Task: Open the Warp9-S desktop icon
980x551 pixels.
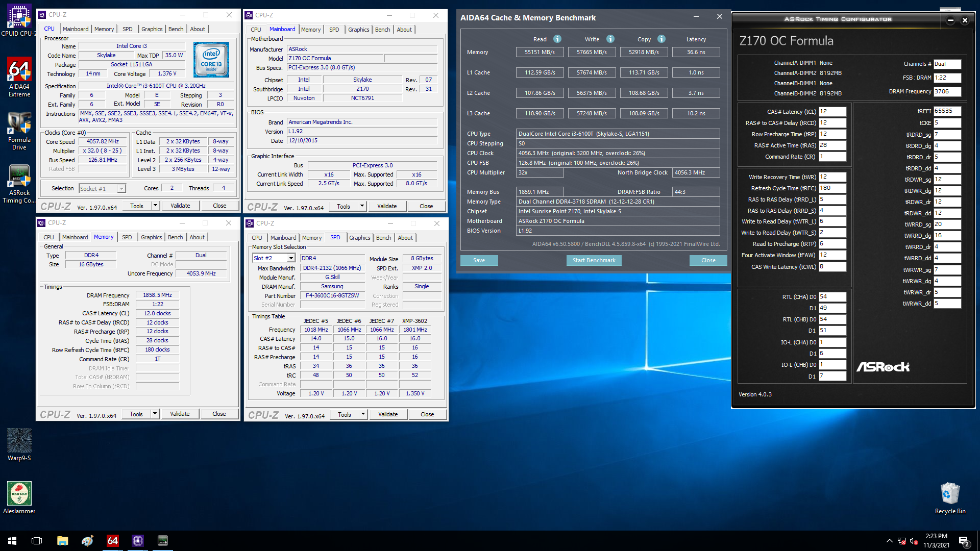Action: tap(19, 445)
